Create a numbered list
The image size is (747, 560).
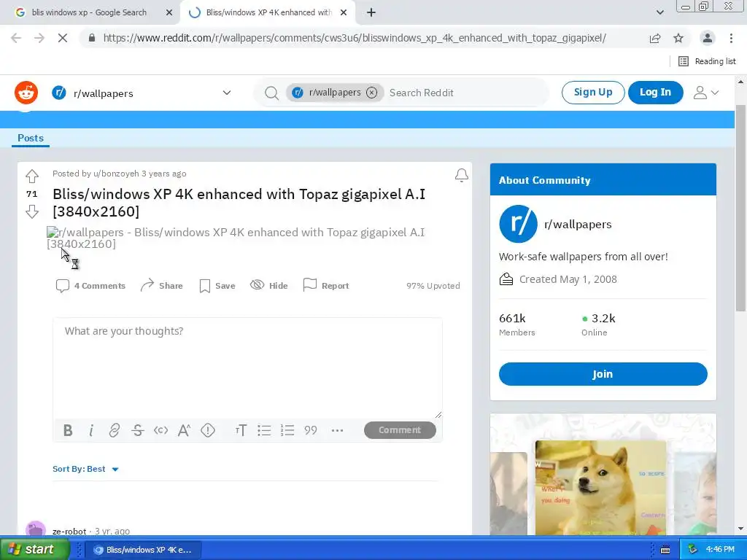pyautogui.click(x=287, y=430)
